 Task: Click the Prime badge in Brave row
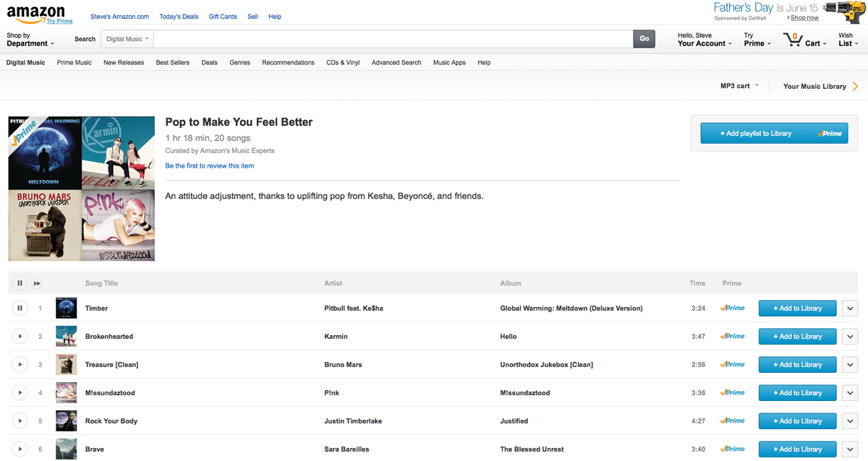point(732,449)
